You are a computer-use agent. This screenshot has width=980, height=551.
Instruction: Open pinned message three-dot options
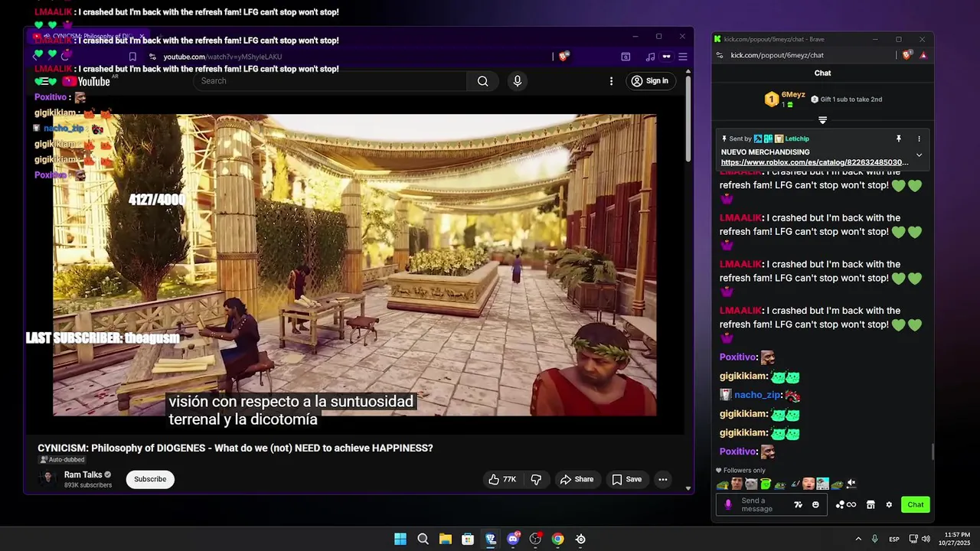point(919,139)
